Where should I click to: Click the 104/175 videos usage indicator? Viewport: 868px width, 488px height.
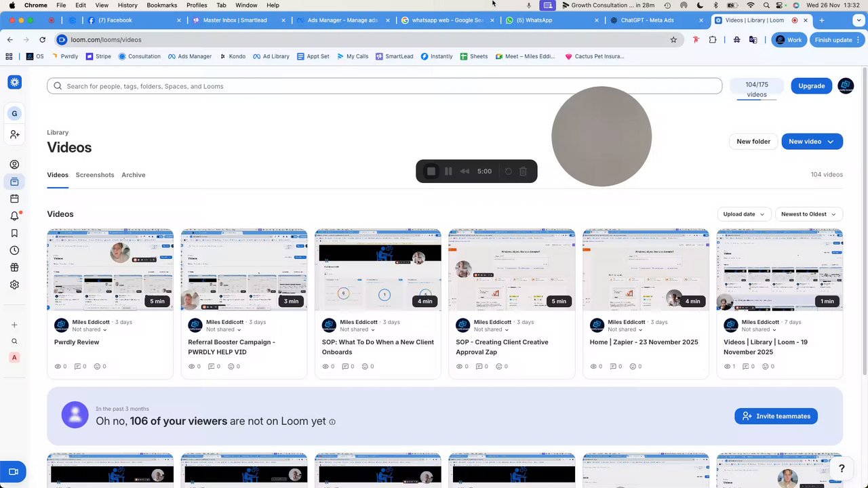tap(757, 89)
